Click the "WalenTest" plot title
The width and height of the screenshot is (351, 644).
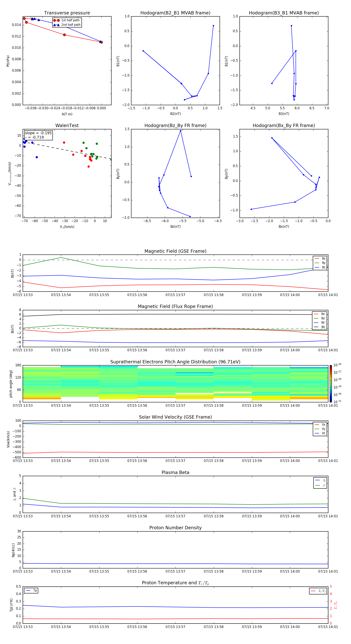(67, 125)
